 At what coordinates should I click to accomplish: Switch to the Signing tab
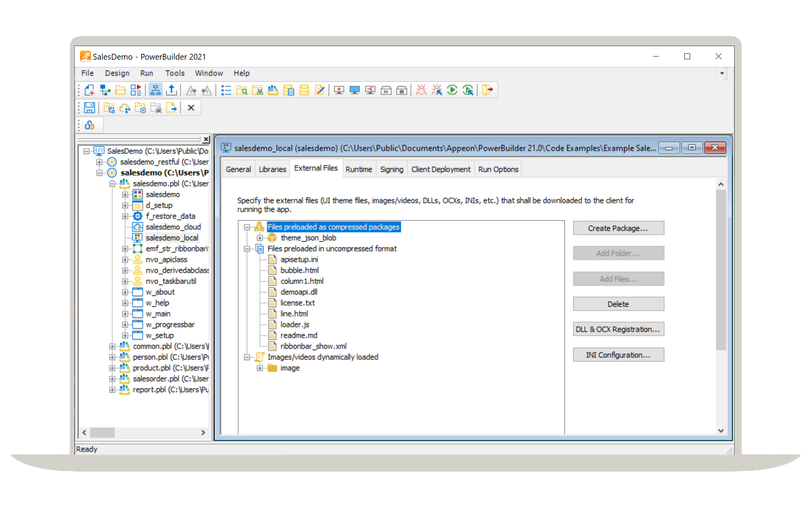(x=391, y=169)
